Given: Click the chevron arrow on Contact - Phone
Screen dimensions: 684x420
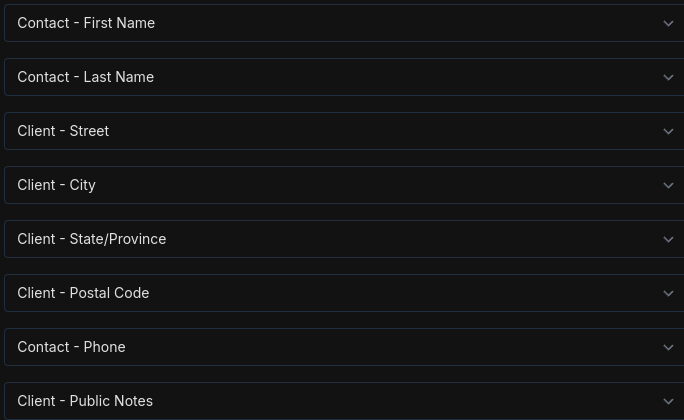Looking at the screenshot, I should [669, 347].
